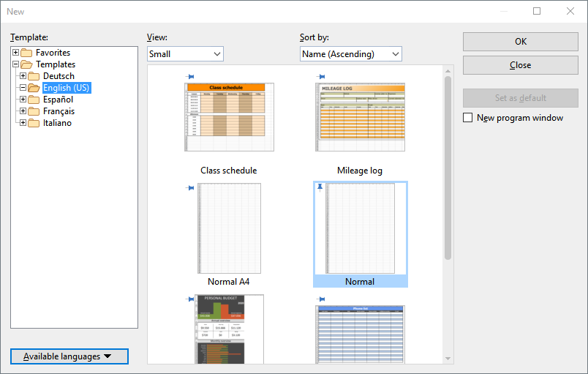Select the Favorites tree item
This screenshot has height=374, width=588.
click(53, 53)
